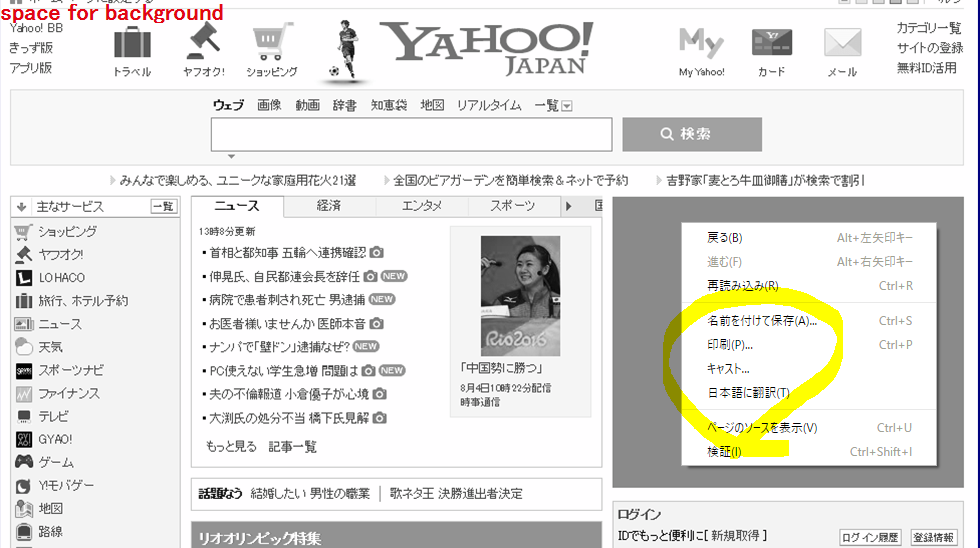Choose ページのソースを表示(V) in context menu
The image size is (980, 548).
[809, 428]
